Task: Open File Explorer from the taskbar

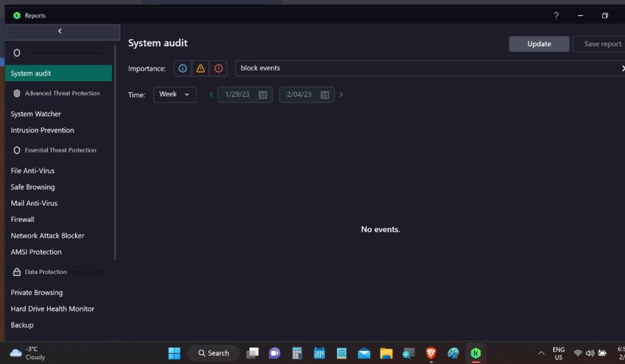Action: pyautogui.click(x=386, y=353)
